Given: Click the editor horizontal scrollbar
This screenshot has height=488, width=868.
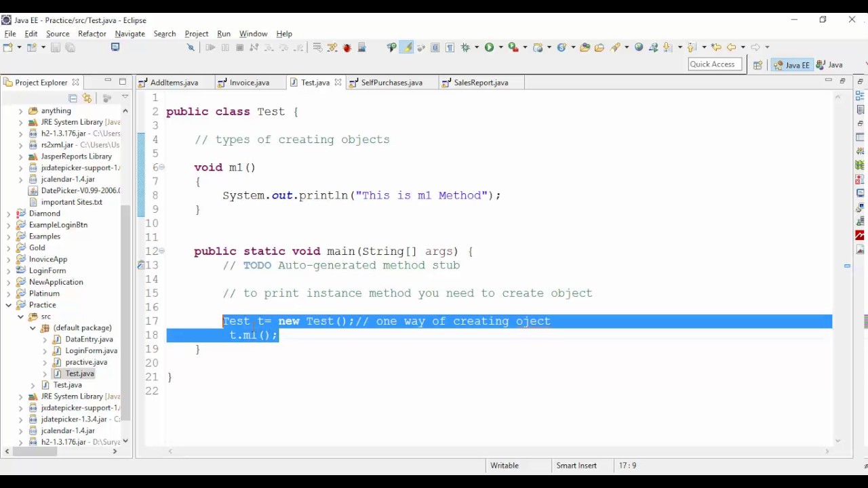Looking at the screenshot, I should click(498, 451).
